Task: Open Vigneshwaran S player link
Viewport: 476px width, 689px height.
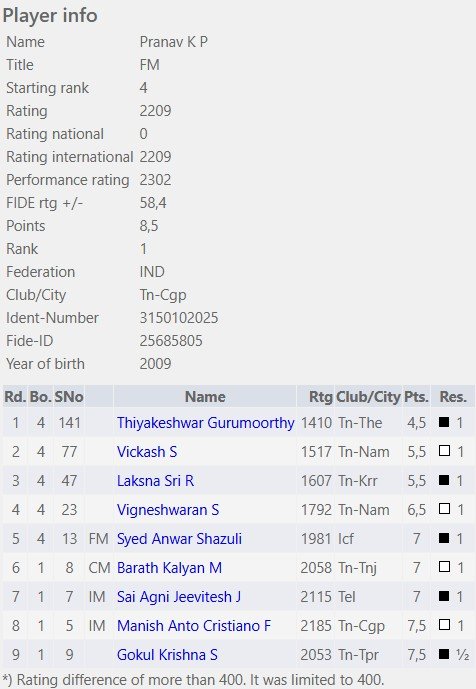Action: pyautogui.click(x=168, y=510)
